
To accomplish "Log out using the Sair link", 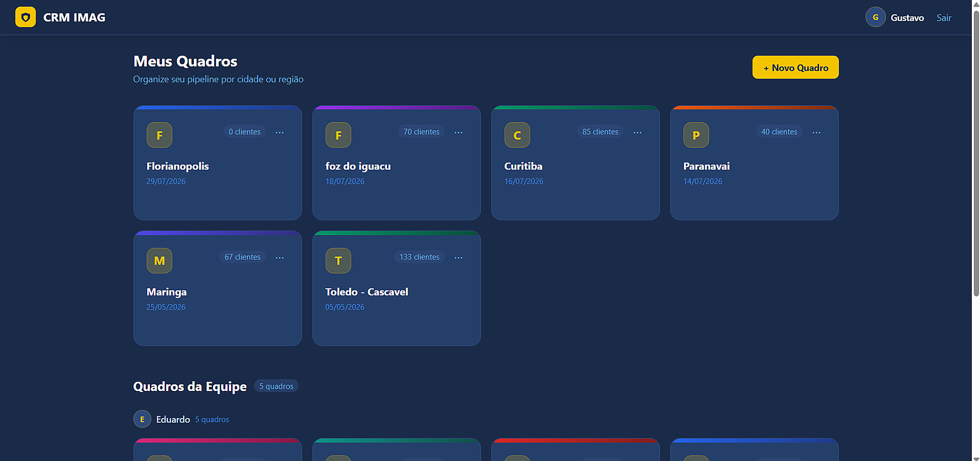I will pos(943,18).
